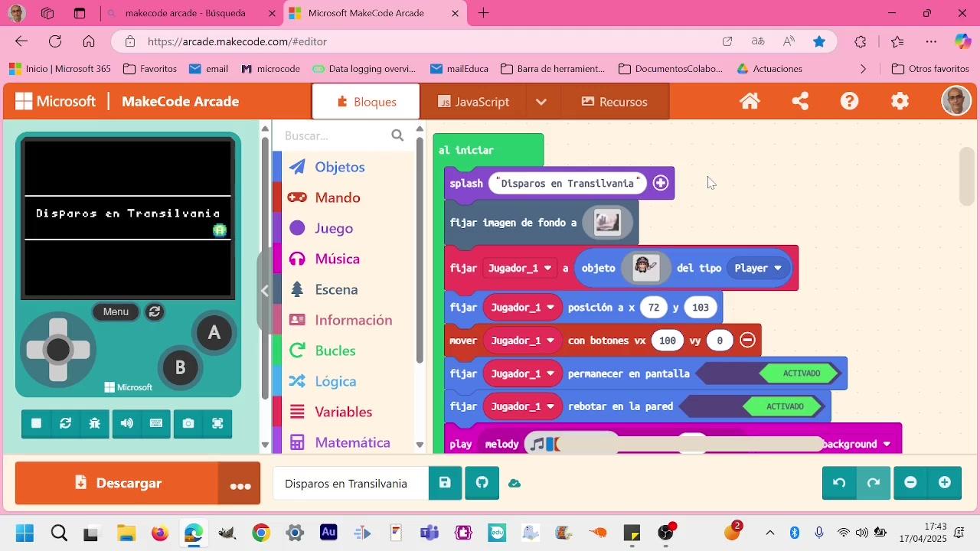Viewport: 980px width, 551px height.
Task: Take a simulator screenshot with camera icon
Action: (188, 423)
